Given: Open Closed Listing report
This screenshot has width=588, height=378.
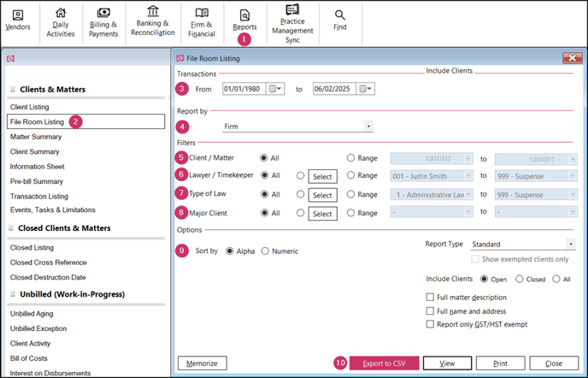Looking at the screenshot, I should 32,248.
